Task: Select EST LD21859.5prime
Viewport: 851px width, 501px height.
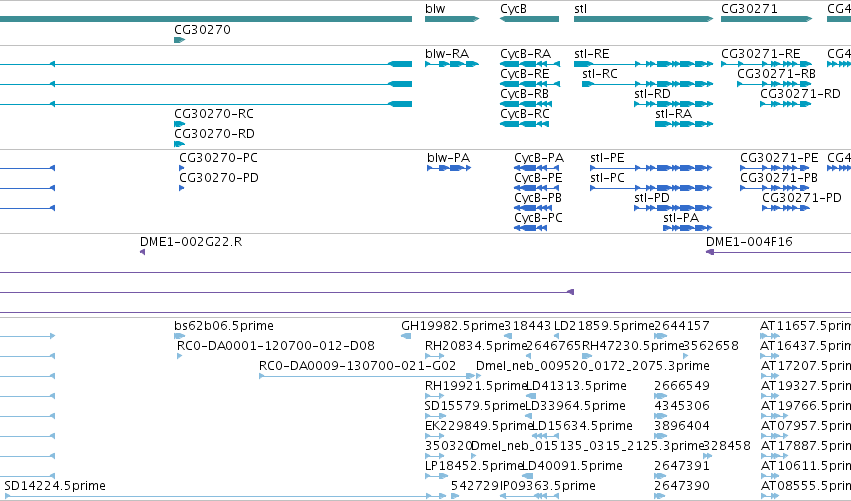Action: coord(604,326)
